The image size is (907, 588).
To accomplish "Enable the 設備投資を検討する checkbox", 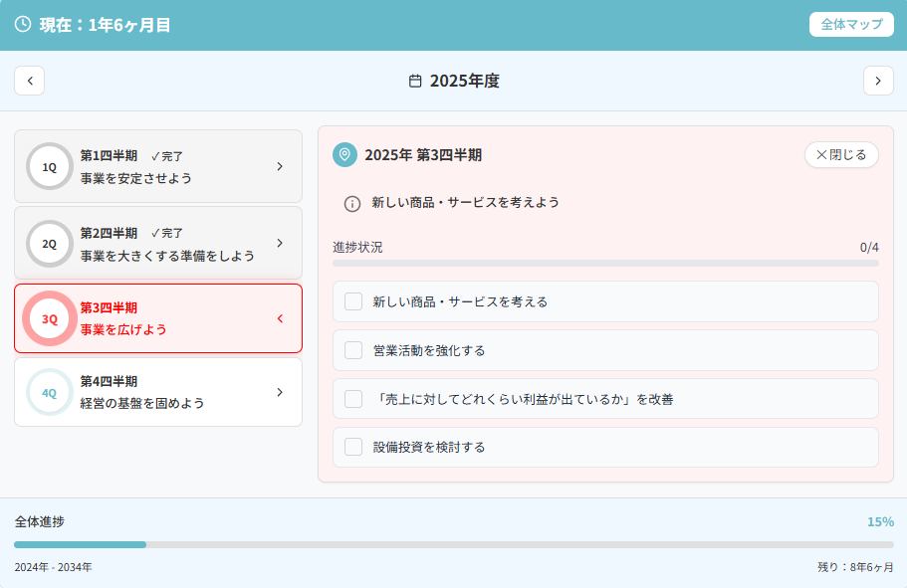I will tap(353, 447).
